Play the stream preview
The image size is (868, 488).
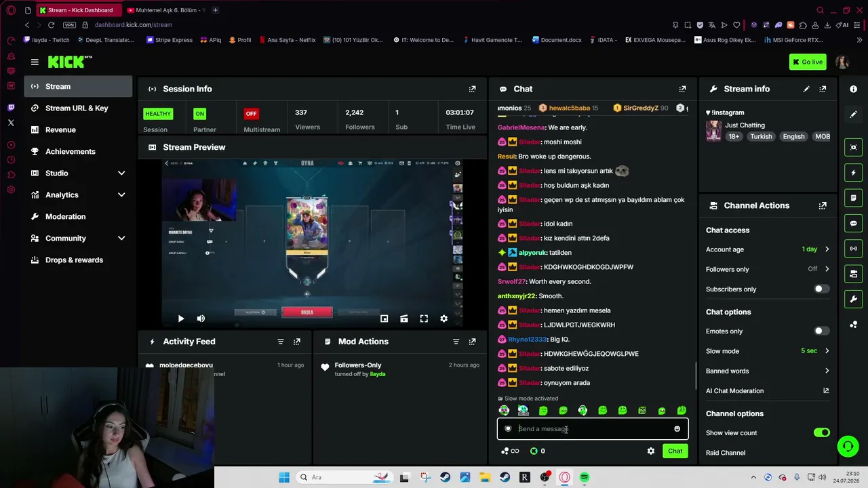(x=180, y=319)
